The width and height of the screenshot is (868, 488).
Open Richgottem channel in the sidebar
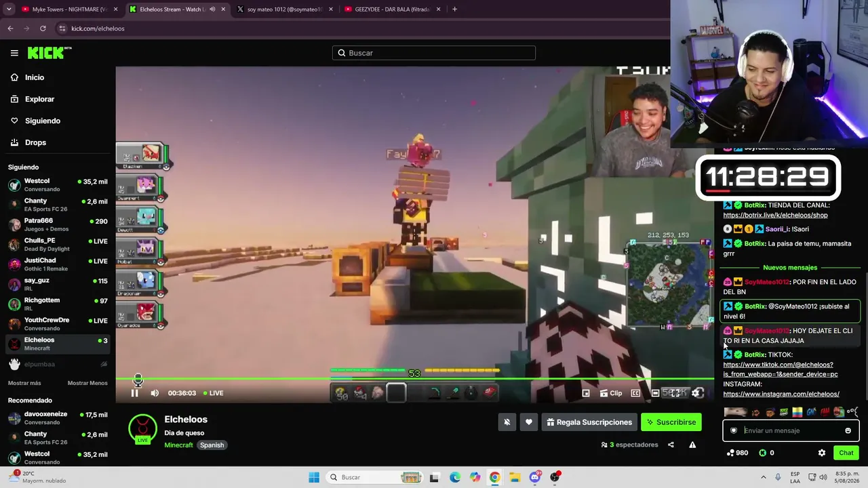click(x=58, y=304)
